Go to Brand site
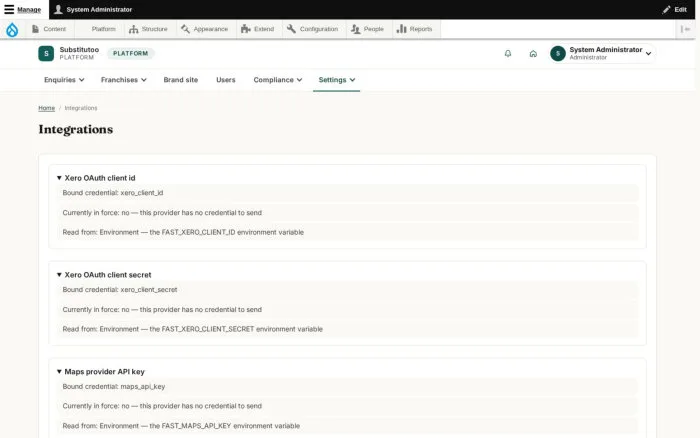 pos(181,80)
